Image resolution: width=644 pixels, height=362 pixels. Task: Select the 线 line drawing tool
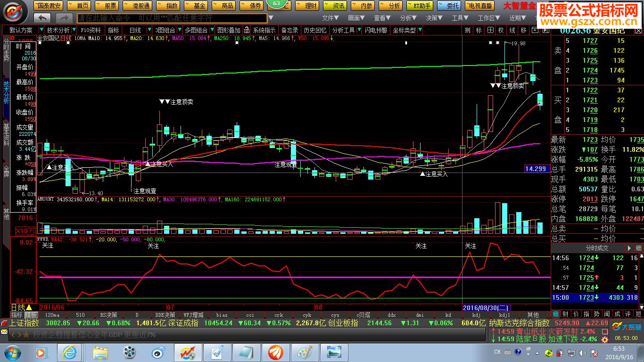(512, 30)
